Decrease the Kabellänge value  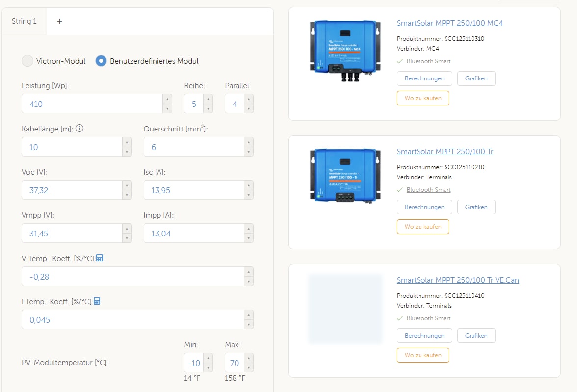tap(127, 152)
